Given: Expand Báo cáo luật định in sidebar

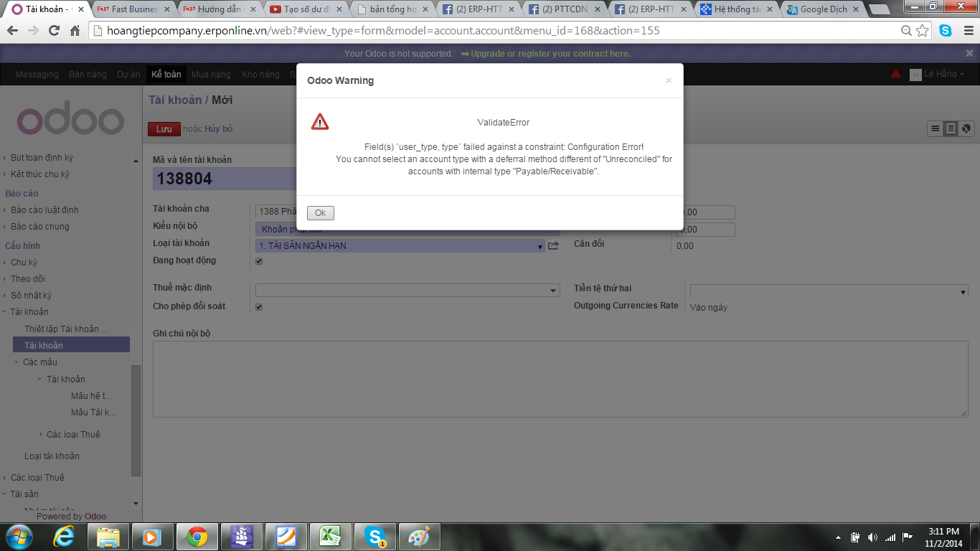Looking at the screenshot, I should (44, 210).
